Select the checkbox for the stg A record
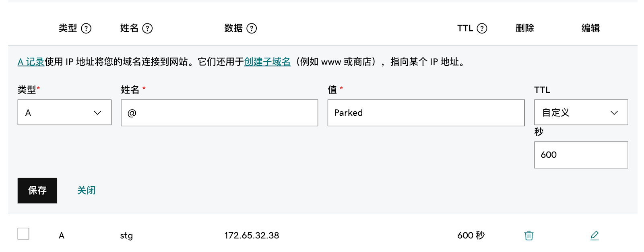Screen dimensions: 644x252 coord(23,233)
